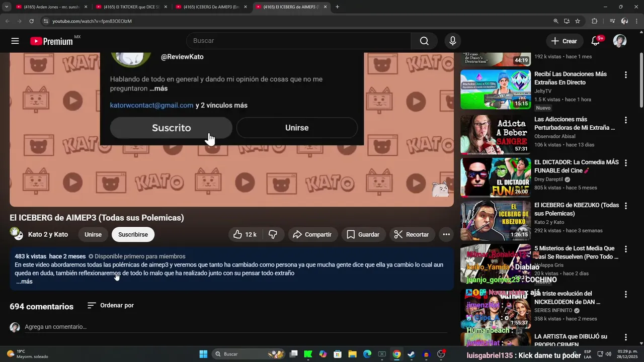The image size is (644, 362).
Task: Launch Steam from the taskbar
Action: click(411, 354)
